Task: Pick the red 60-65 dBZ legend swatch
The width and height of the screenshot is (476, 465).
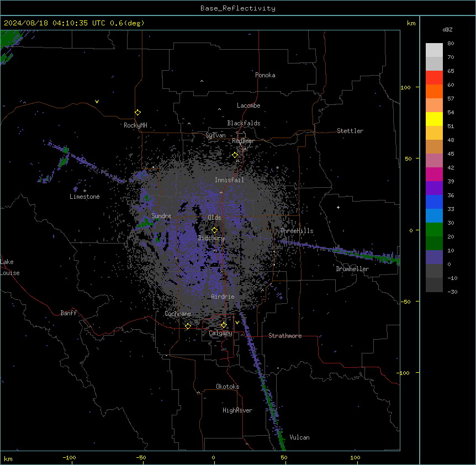Action: coord(434,78)
